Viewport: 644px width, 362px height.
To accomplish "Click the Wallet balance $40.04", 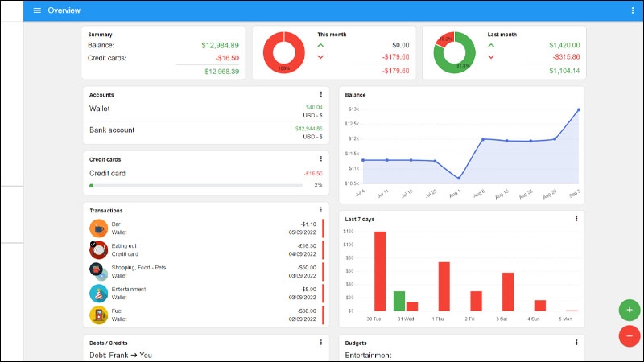I will pyautogui.click(x=314, y=108).
